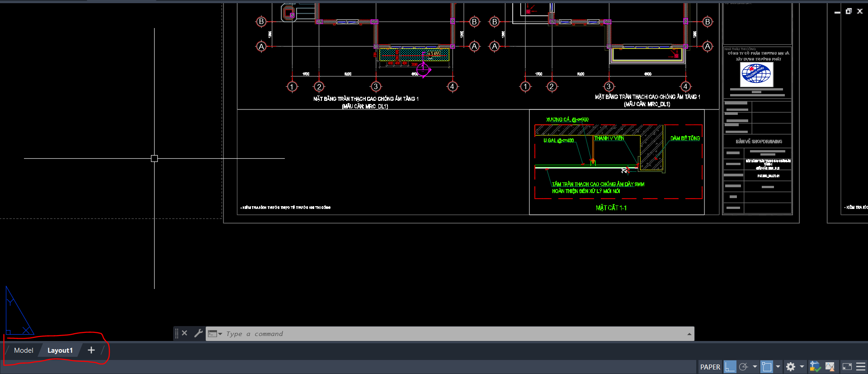Click the Workspace Switching gear icon
The image size is (868, 374).
(791, 367)
